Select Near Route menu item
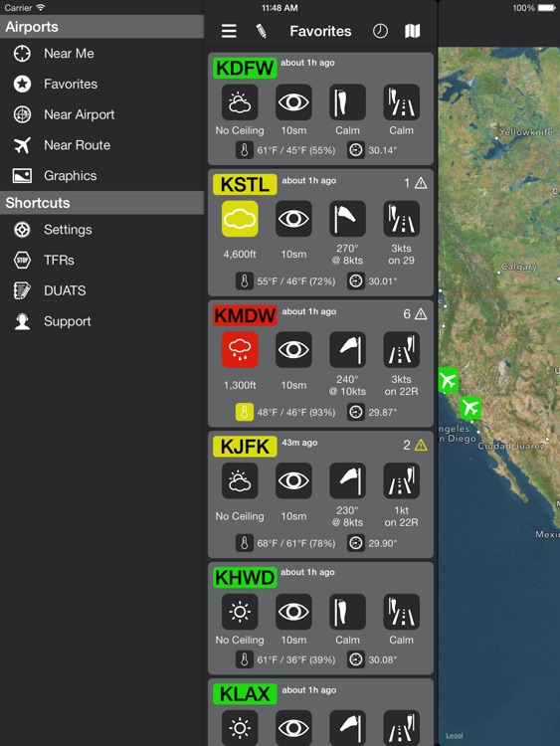The height and width of the screenshot is (746, 560). click(x=101, y=145)
